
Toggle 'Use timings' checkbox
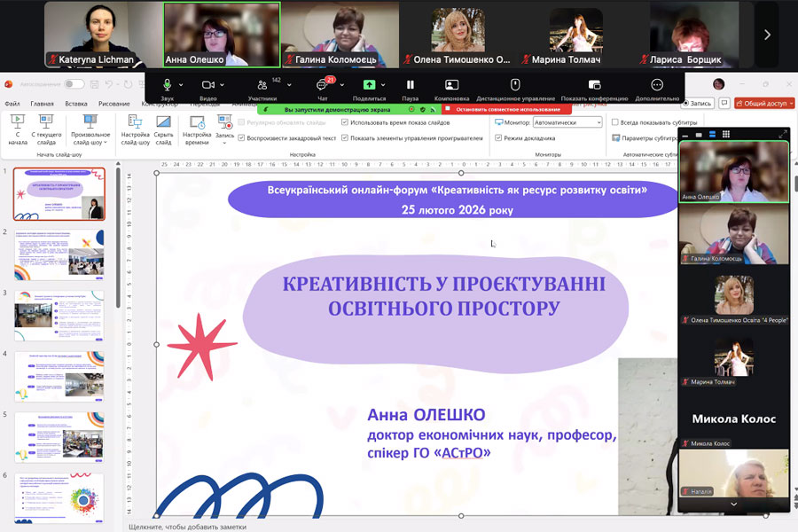pos(345,122)
